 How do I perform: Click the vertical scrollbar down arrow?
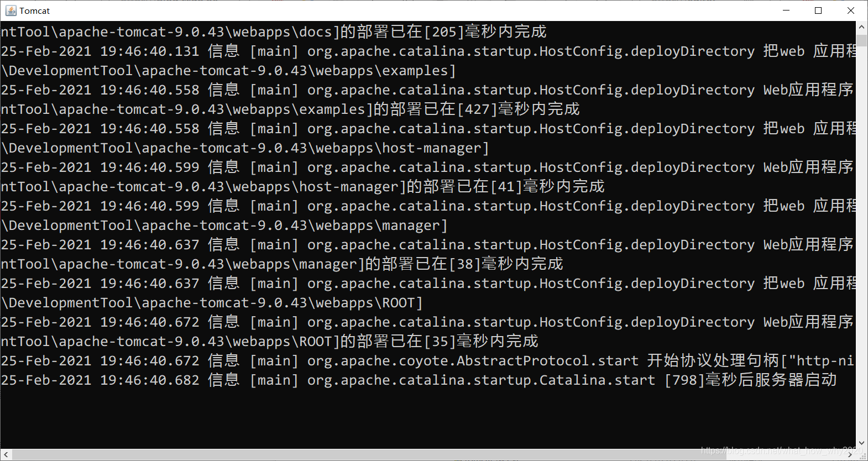coord(861,443)
